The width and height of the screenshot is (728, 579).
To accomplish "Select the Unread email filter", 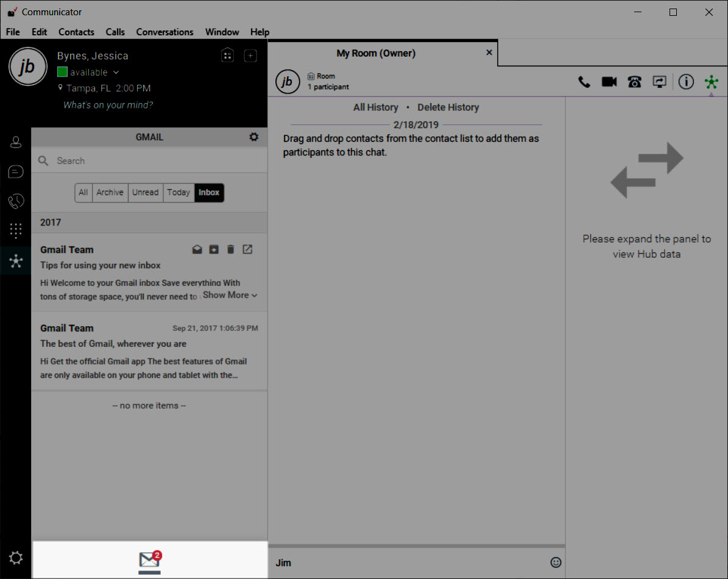I will click(x=146, y=192).
